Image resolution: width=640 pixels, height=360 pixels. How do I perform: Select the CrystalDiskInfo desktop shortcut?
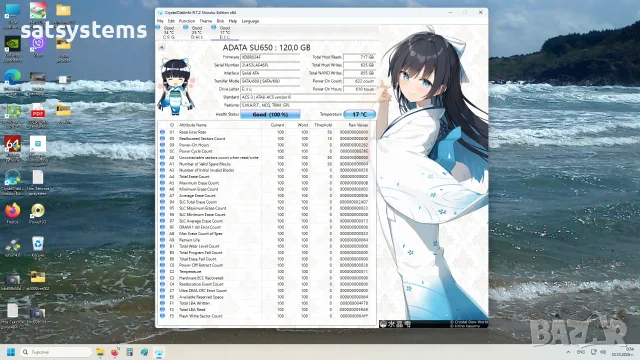pos(13,182)
